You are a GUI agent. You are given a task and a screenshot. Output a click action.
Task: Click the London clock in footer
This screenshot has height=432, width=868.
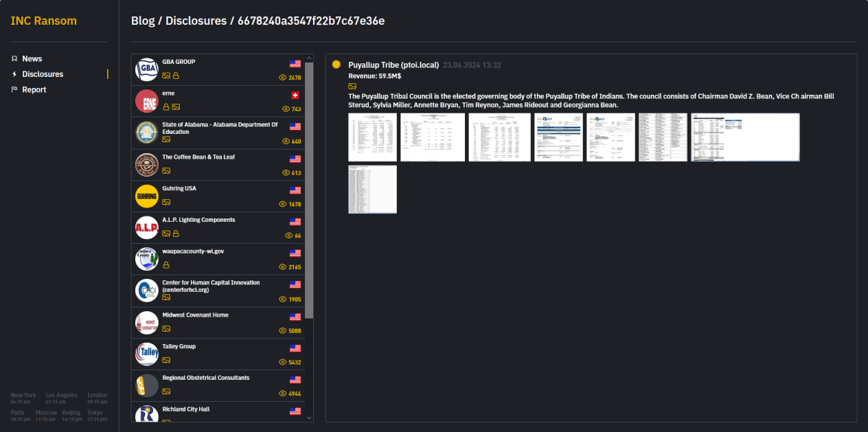click(x=98, y=398)
